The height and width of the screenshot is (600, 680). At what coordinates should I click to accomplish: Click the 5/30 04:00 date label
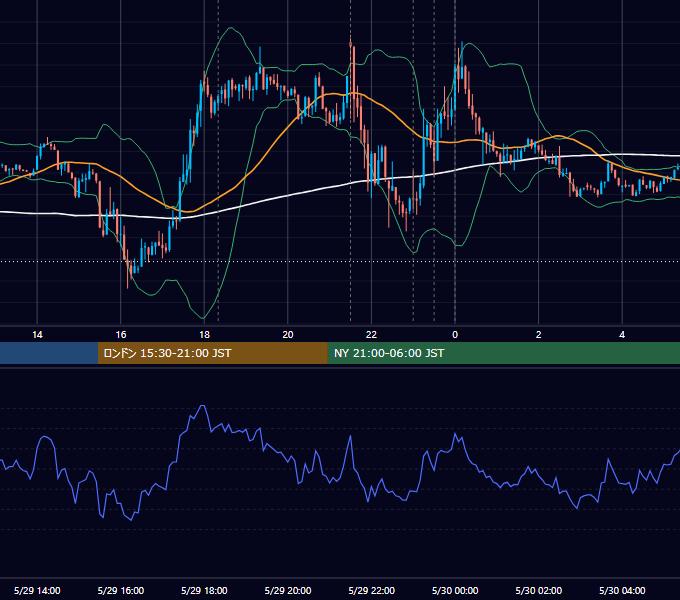[x=622, y=590]
